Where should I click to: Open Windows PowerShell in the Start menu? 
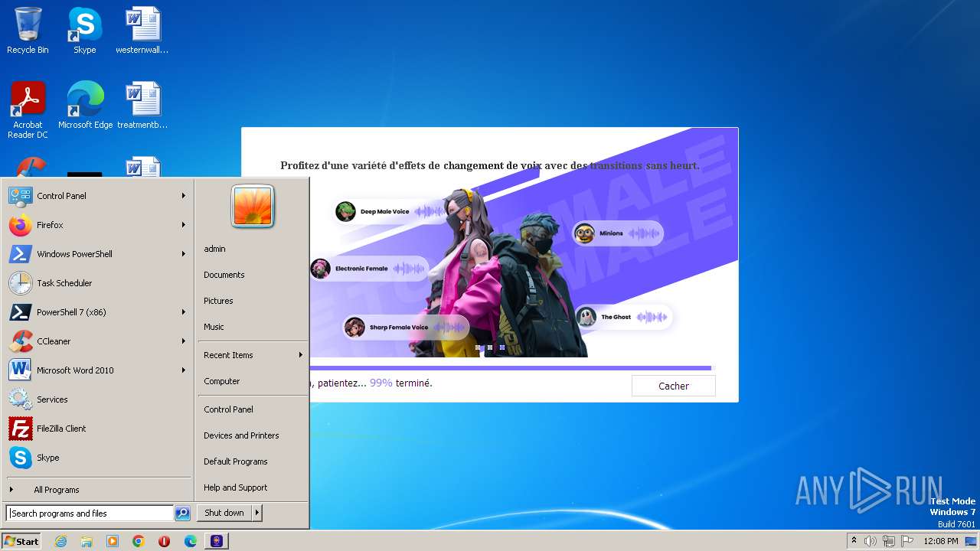(97, 254)
